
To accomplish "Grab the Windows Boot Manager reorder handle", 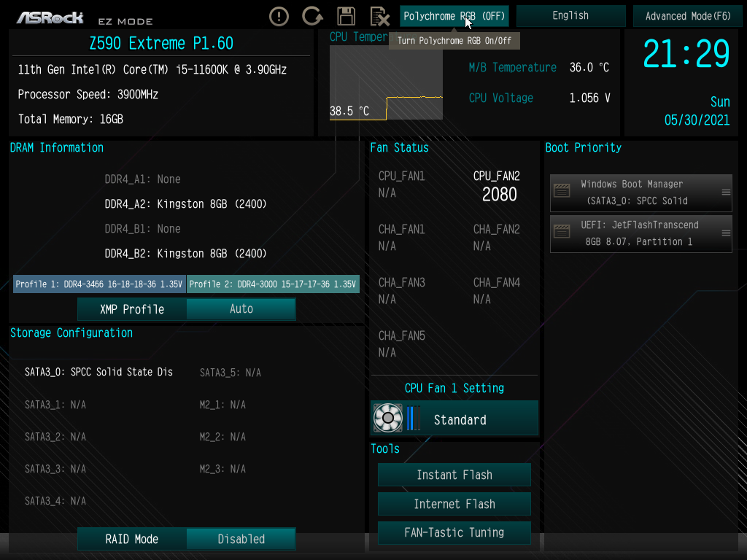I will 726,192.
